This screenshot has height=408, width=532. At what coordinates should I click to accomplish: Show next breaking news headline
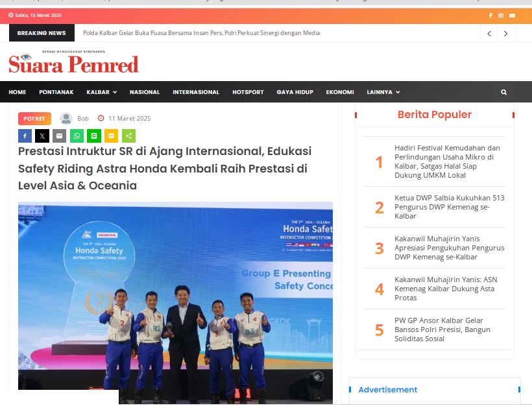tap(505, 33)
